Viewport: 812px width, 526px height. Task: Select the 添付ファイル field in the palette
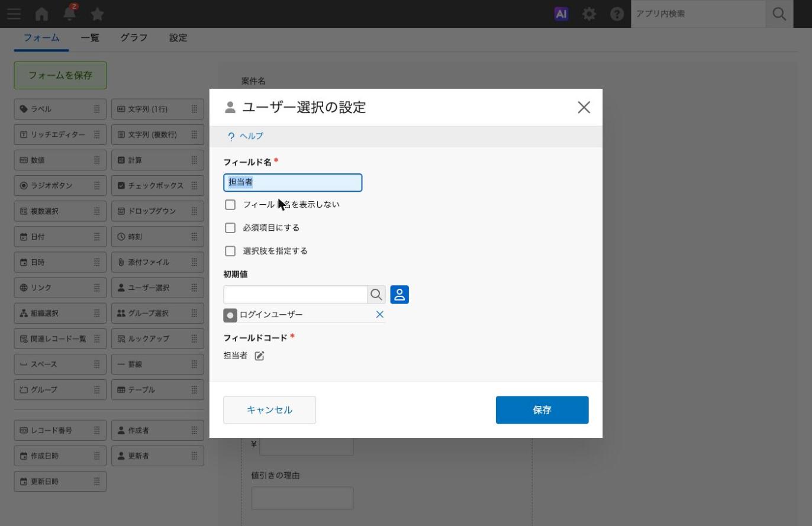157,262
